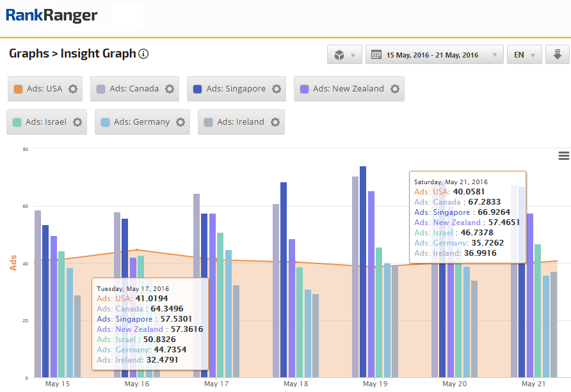Click the Rank Ranger logo
Screen dimensions: 571x392
point(52,15)
